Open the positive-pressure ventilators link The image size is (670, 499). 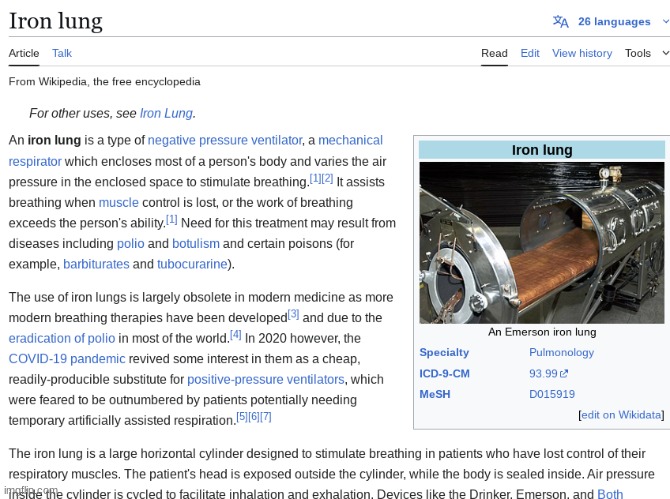pyautogui.click(x=266, y=379)
